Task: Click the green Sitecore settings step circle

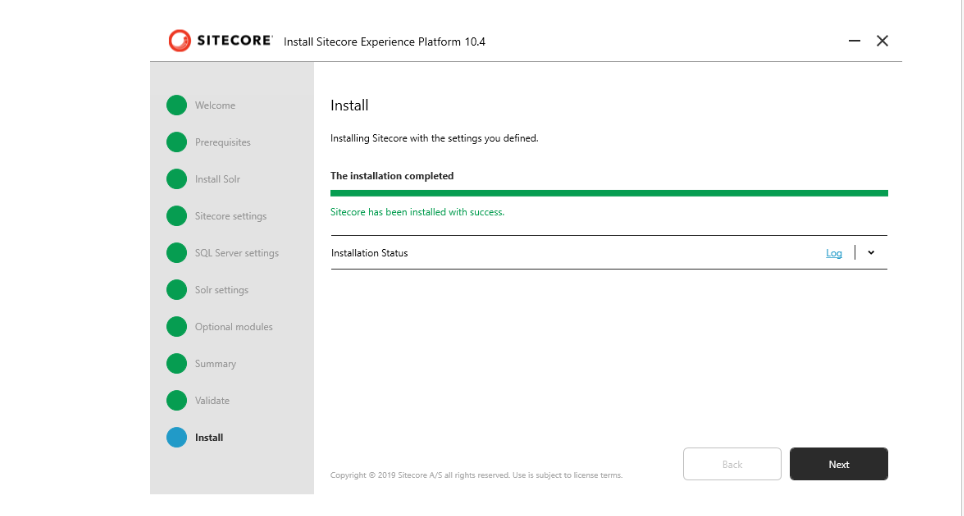Action: pos(176,216)
